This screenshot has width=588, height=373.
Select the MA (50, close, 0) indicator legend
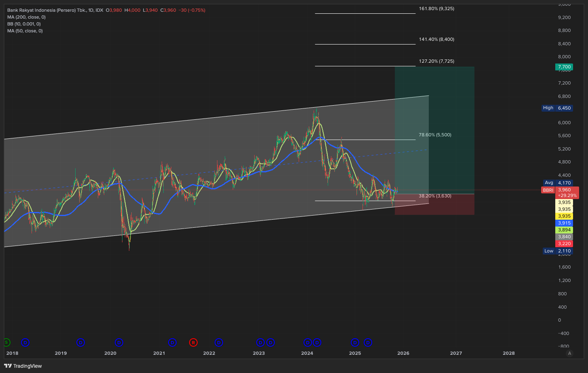[x=25, y=31]
